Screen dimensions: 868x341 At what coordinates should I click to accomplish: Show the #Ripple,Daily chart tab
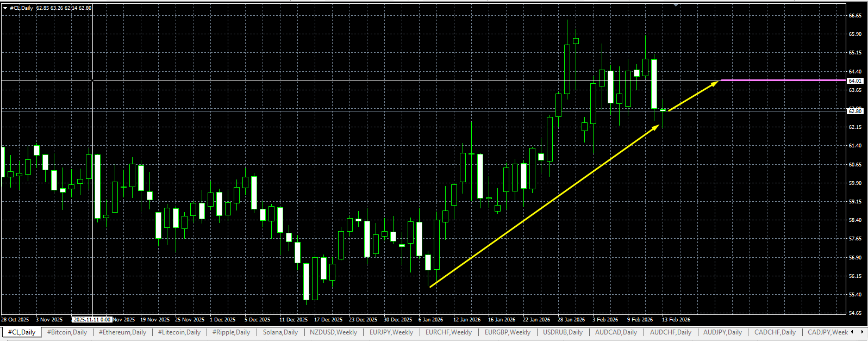click(x=231, y=332)
